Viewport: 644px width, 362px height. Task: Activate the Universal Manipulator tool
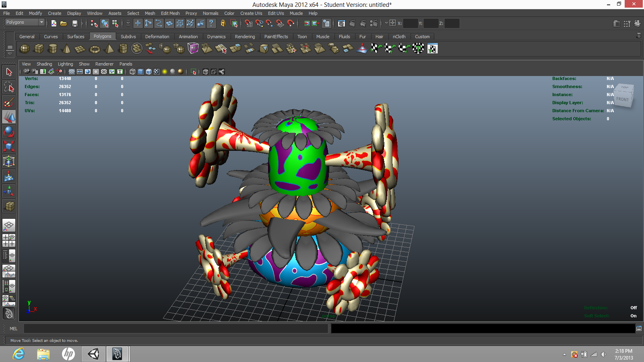9,161
